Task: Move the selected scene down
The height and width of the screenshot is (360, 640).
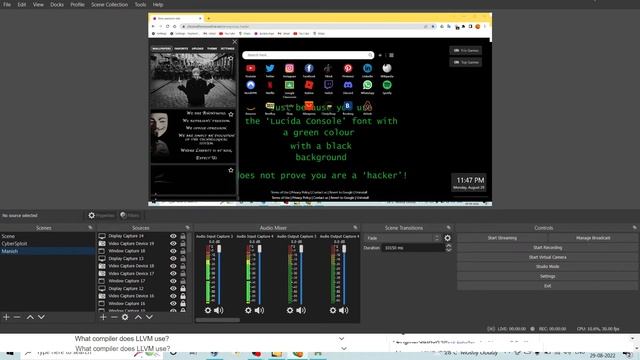Action: pos(41,317)
